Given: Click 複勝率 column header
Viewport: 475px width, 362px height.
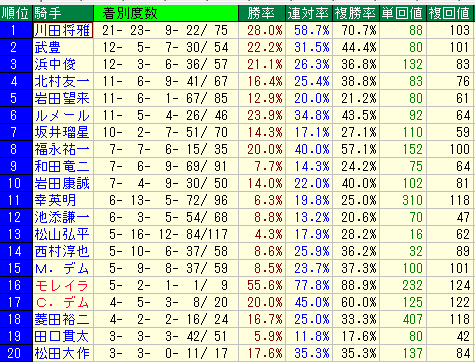Looking at the screenshot, I should pos(356,13).
